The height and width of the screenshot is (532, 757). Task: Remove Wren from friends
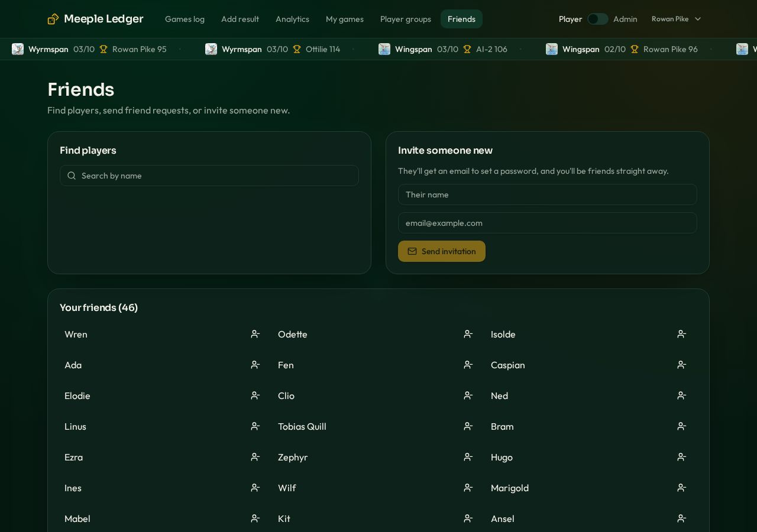click(x=255, y=334)
